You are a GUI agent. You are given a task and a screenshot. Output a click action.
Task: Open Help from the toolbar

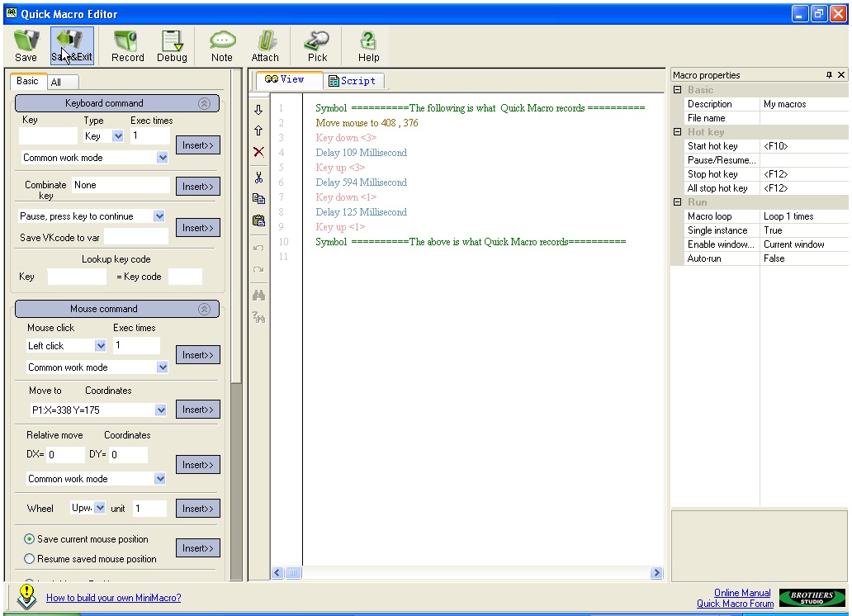pyautogui.click(x=368, y=45)
